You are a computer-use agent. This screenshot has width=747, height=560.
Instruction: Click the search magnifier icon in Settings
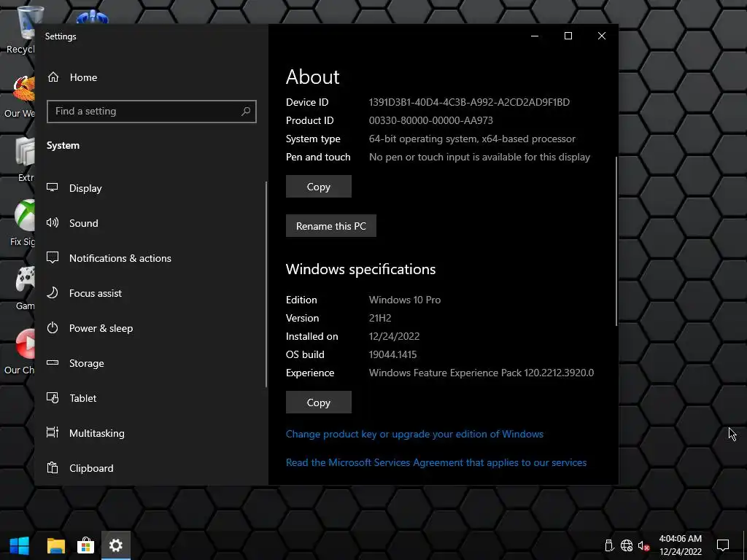(x=246, y=112)
